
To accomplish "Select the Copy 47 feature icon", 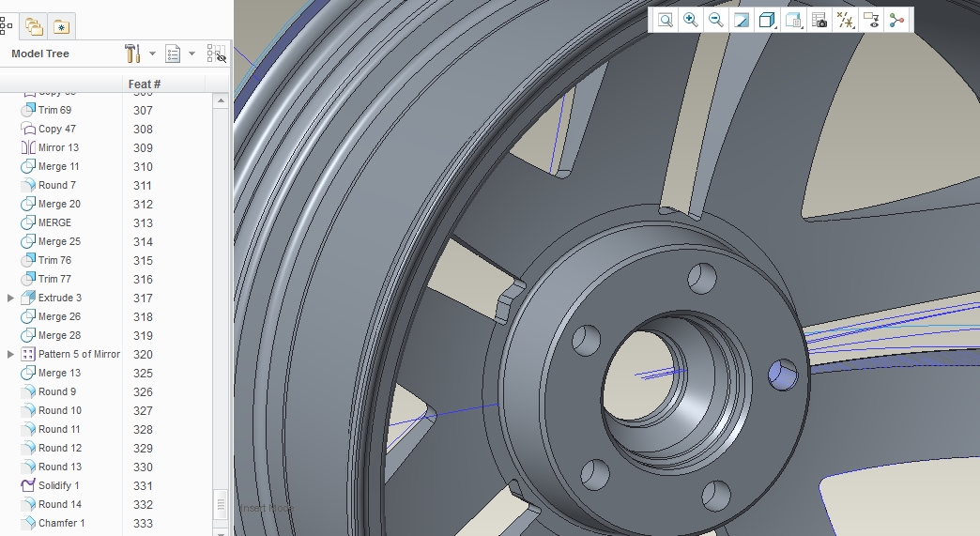I will 28,129.
